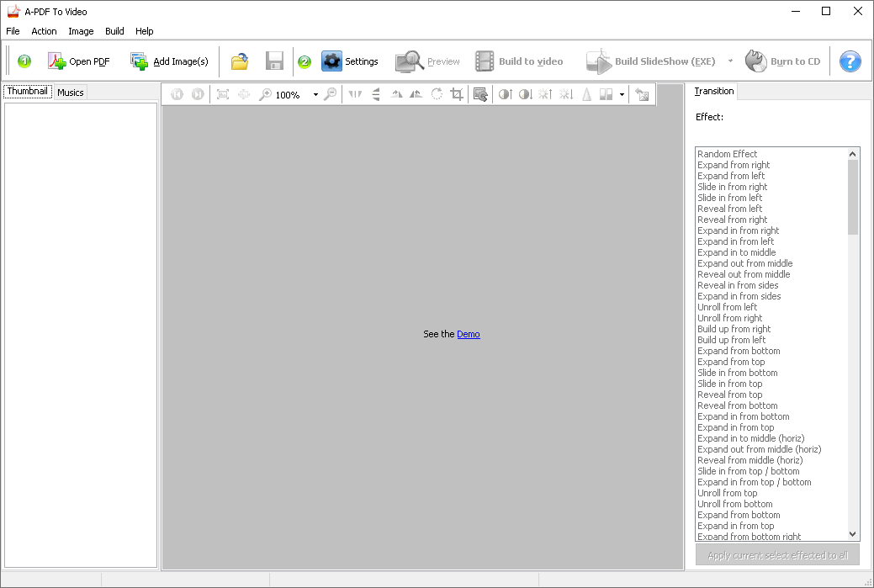Select Reveal from middle (horiz) effect
Viewport: 874px width, 588px height.
(x=772, y=460)
